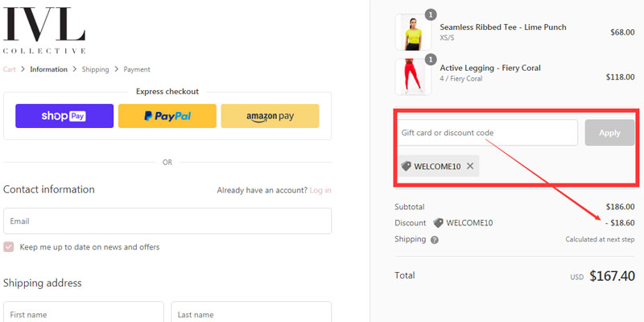
Task: Click the IVL Collective logo
Action: [x=44, y=30]
